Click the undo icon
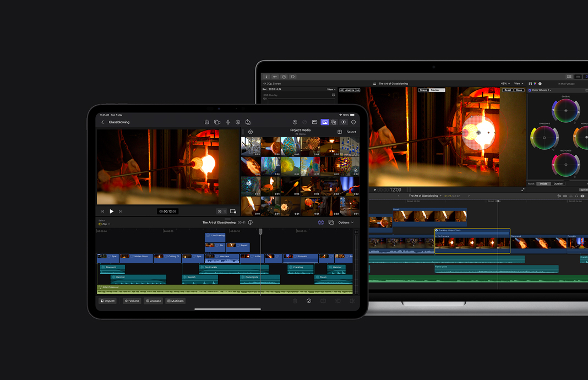 click(295, 122)
